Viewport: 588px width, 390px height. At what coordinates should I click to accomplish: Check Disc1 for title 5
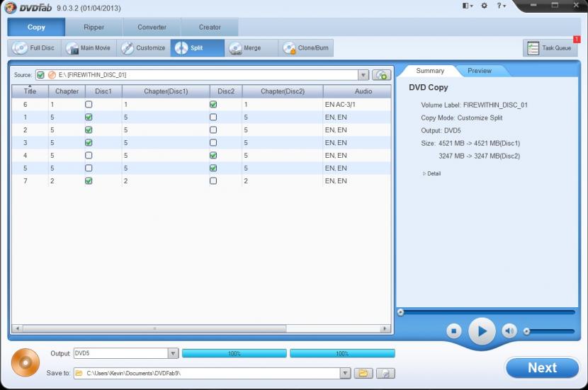(x=89, y=168)
